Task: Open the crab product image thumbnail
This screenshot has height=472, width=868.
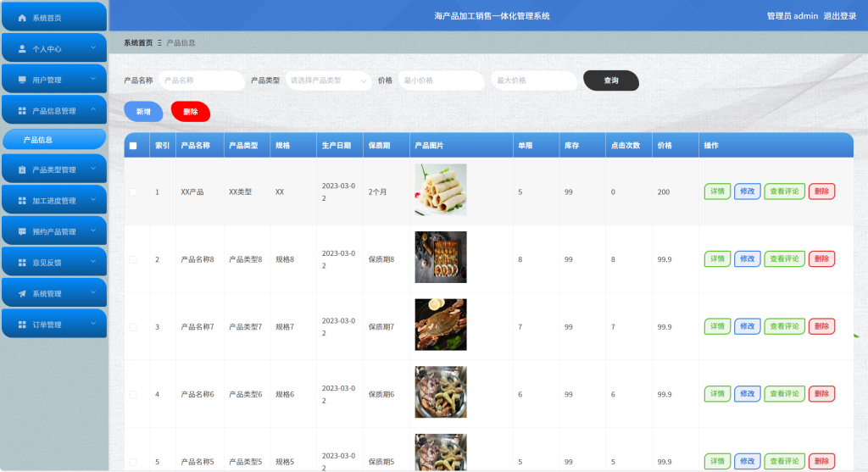Action: coord(441,325)
